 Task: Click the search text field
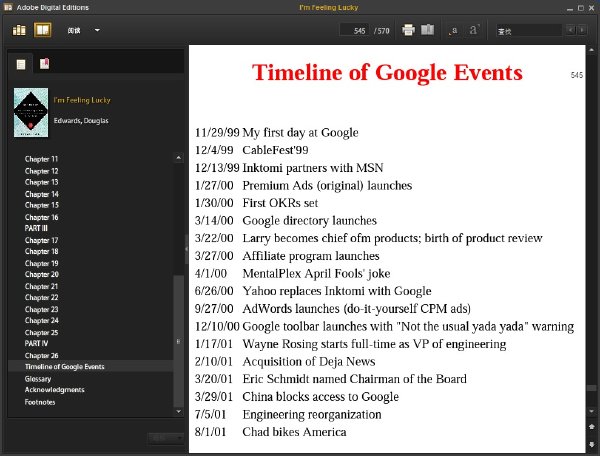tap(528, 31)
